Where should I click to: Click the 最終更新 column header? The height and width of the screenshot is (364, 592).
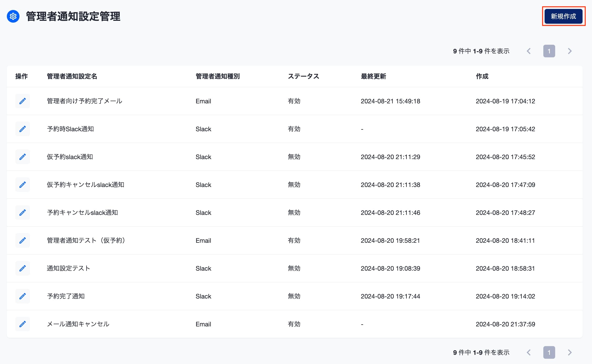point(373,76)
